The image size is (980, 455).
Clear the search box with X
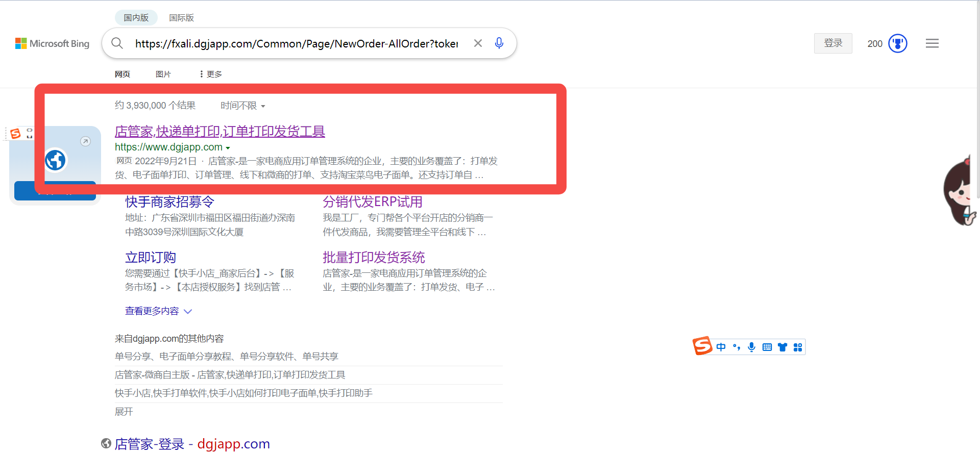(478, 43)
